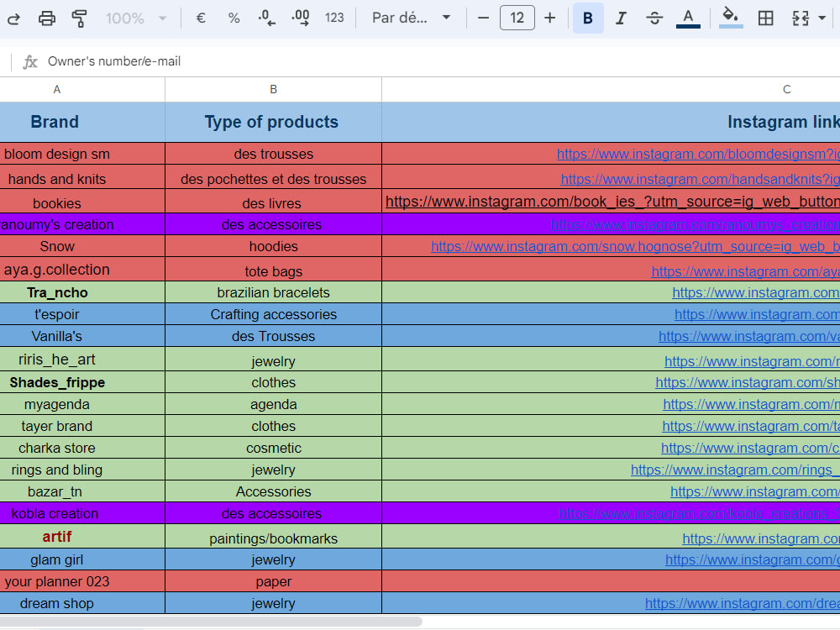Open kobla_creations Instagram link
Viewport: 840px width, 630px height.
[x=699, y=514]
